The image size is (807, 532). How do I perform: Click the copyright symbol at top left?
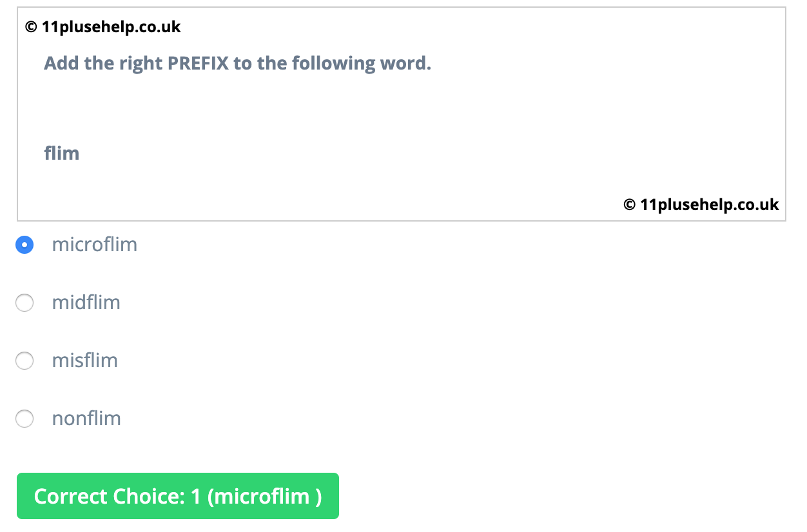[31, 27]
